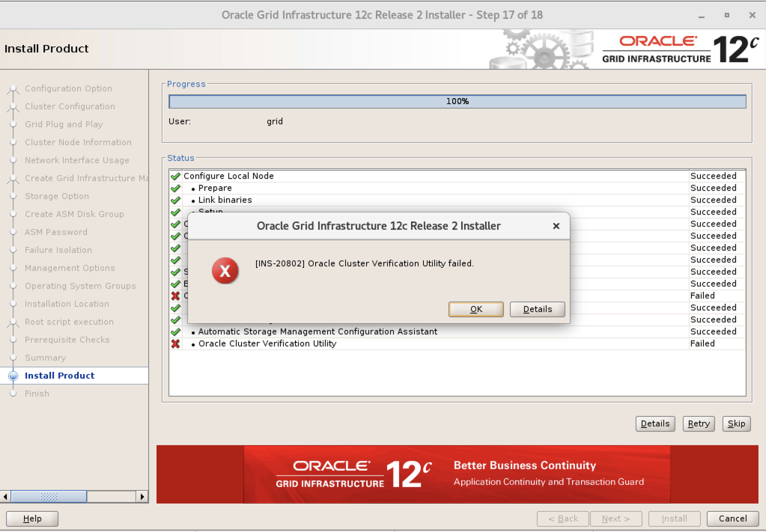Click sidebar scrollbar right arrow
The height and width of the screenshot is (532, 766).
click(142, 497)
